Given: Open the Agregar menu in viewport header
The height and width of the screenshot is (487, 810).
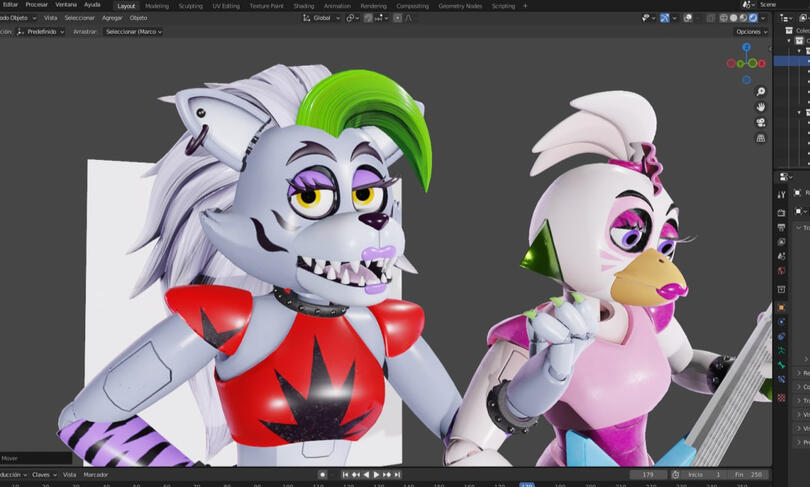Looking at the screenshot, I should tap(112, 18).
